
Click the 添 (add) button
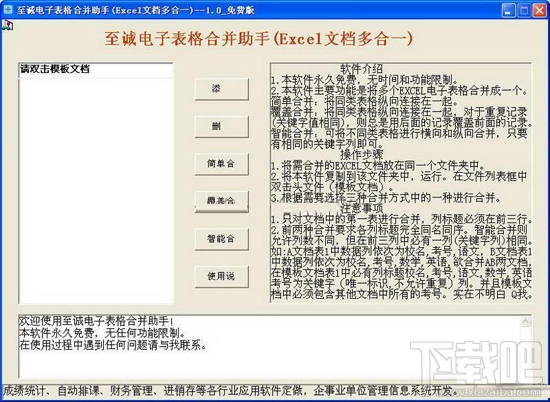[222, 89]
